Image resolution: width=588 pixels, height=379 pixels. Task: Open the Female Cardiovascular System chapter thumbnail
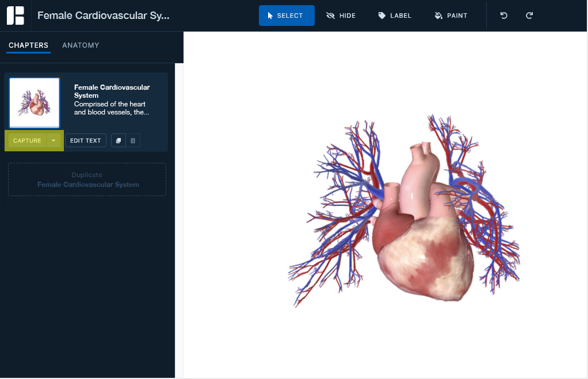point(35,103)
